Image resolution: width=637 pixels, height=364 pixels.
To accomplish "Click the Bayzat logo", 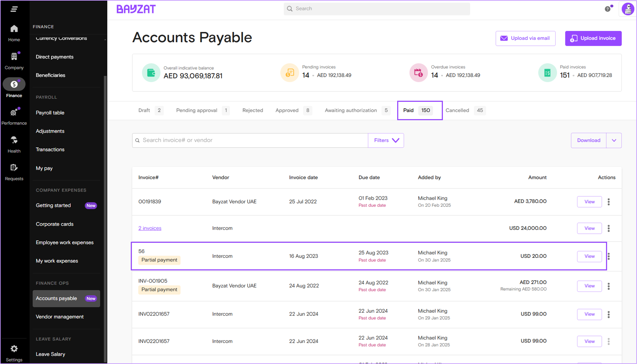I will pos(136,9).
